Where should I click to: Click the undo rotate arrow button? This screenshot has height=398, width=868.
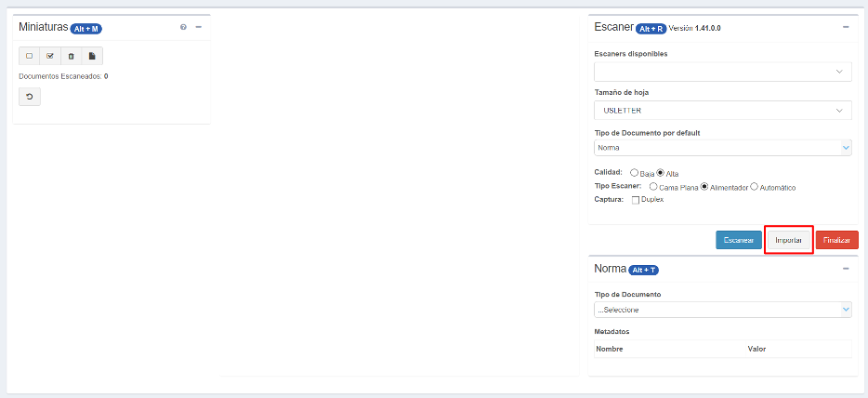point(29,97)
